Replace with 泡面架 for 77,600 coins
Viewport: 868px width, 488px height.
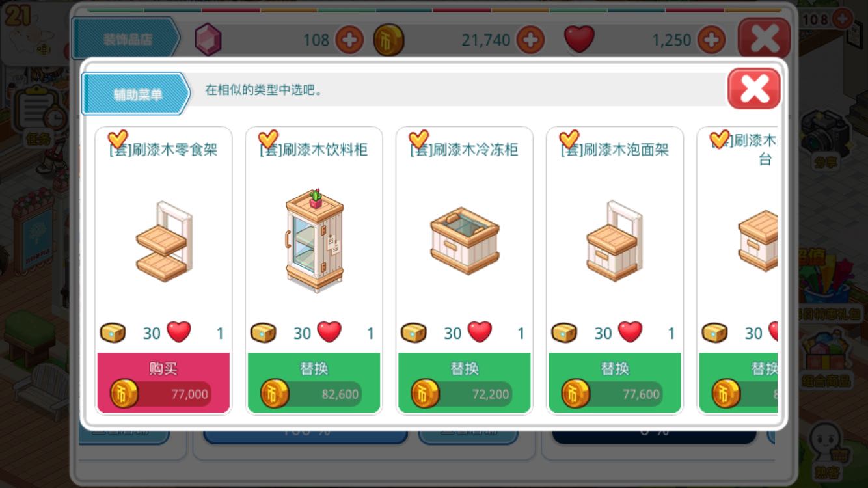pyautogui.click(x=615, y=383)
